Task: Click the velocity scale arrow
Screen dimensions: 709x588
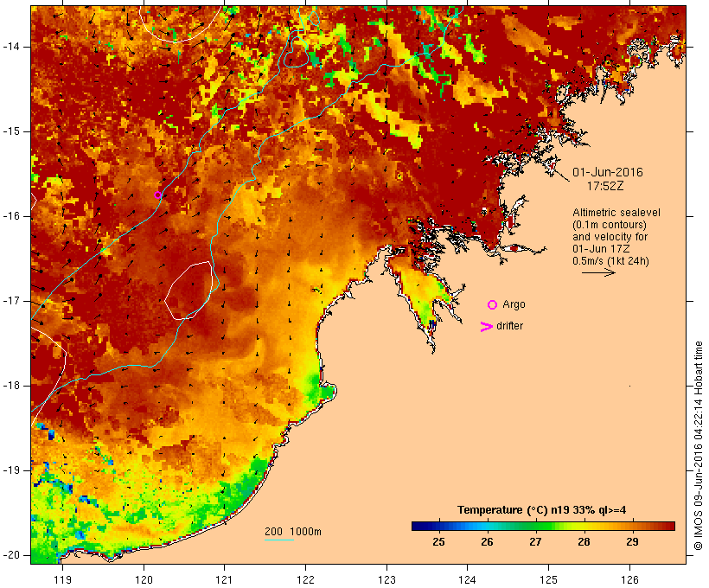Action: (x=598, y=272)
